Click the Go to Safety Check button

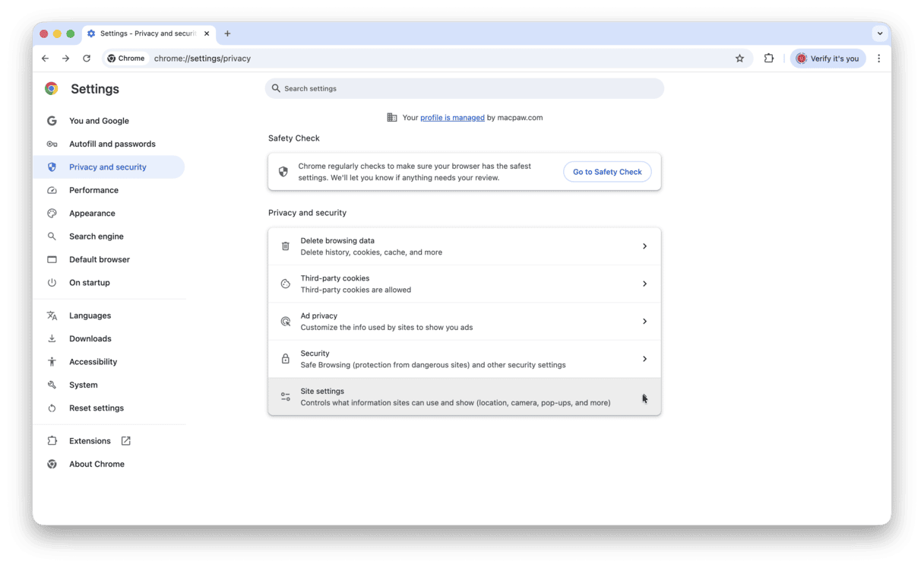click(607, 171)
